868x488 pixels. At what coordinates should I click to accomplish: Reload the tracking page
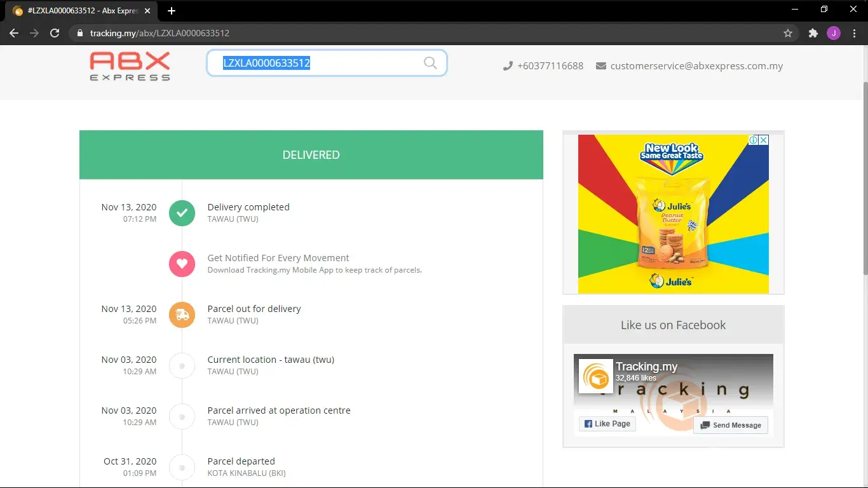[55, 33]
